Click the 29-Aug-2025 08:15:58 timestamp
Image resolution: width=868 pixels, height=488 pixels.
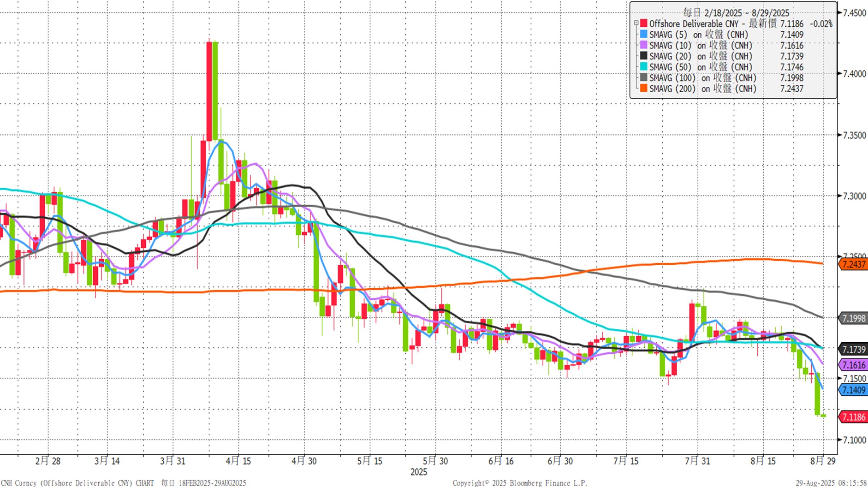click(831, 483)
